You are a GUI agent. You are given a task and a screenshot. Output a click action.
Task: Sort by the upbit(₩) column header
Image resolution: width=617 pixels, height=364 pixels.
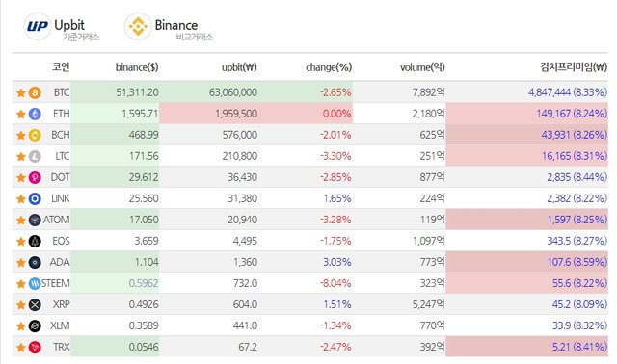(x=239, y=67)
